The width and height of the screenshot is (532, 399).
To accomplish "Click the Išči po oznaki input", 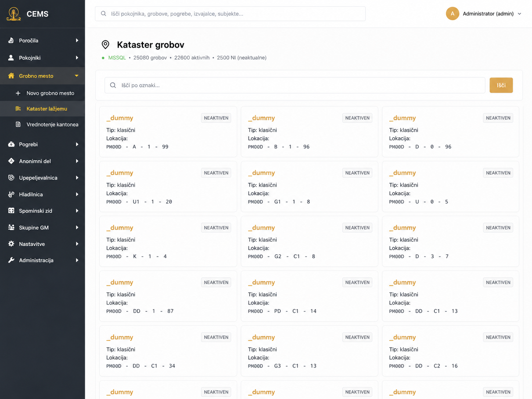I will click(x=295, y=85).
